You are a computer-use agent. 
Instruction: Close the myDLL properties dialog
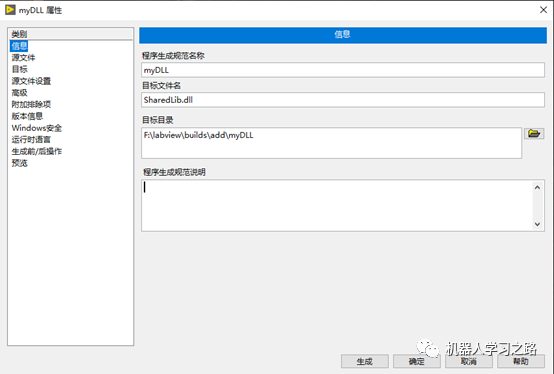543,10
